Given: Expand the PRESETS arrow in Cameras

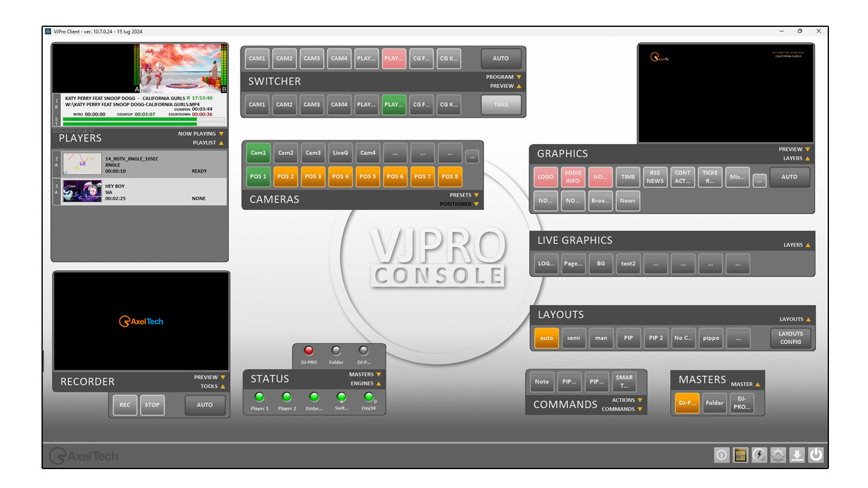Looking at the screenshot, I should [476, 195].
